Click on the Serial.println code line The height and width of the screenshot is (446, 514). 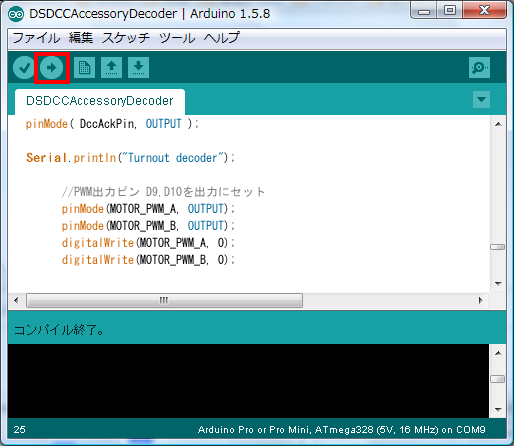pos(130,158)
